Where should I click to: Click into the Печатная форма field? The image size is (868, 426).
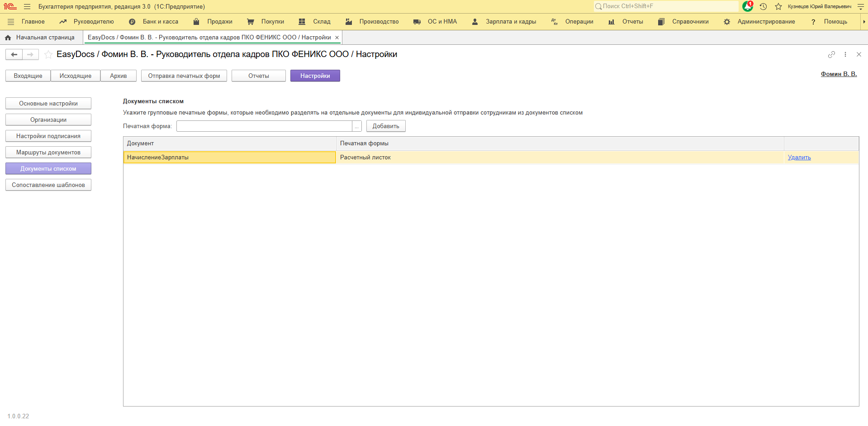[x=264, y=126]
